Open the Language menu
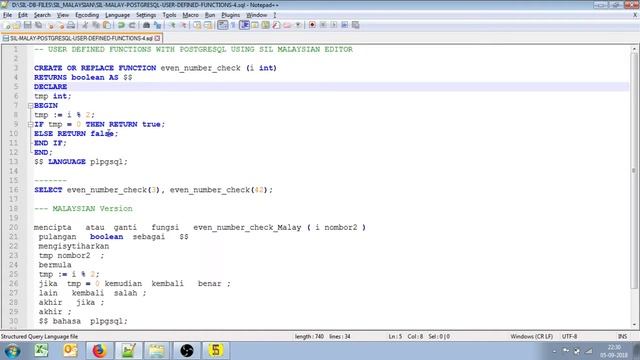Viewport: 640px width, 360px height. coord(117,15)
